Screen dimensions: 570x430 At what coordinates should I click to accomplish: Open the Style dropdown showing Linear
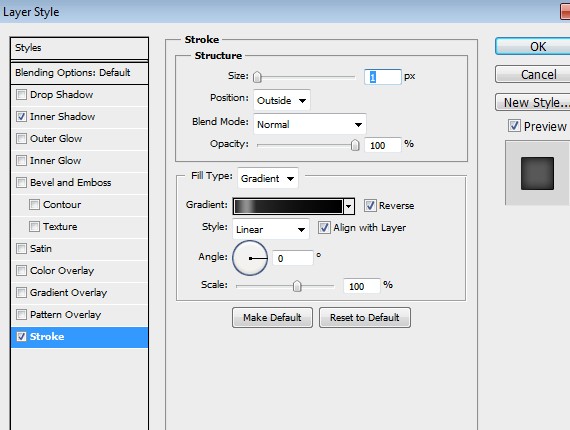point(270,229)
